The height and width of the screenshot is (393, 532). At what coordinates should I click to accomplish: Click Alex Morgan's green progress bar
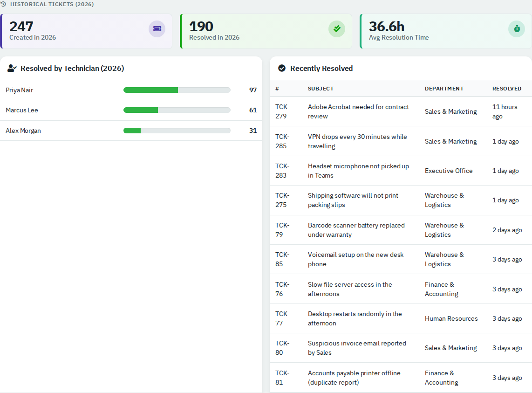[132, 131]
